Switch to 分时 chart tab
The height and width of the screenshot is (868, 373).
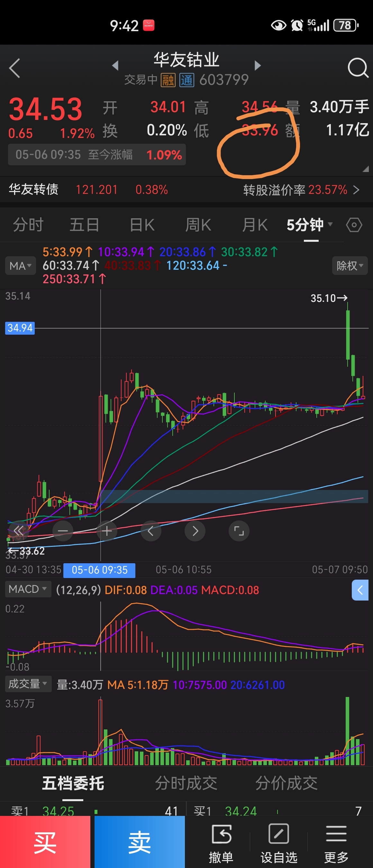[28, 225]
